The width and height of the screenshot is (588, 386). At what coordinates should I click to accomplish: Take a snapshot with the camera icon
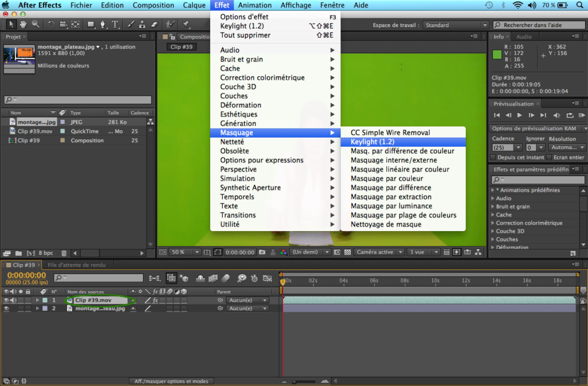coord(262,252)
